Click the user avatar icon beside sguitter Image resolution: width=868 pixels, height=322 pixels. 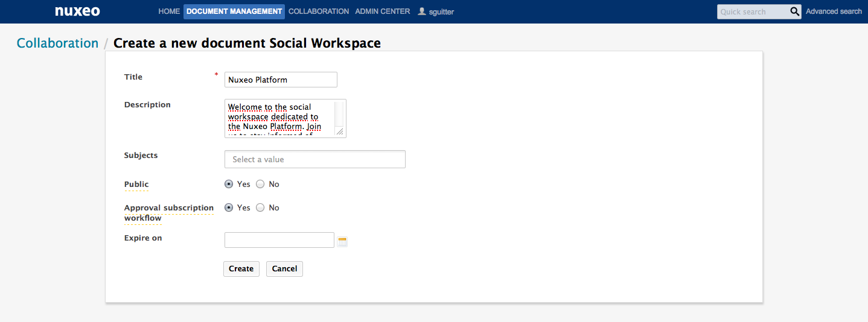(x=422, y=11)
